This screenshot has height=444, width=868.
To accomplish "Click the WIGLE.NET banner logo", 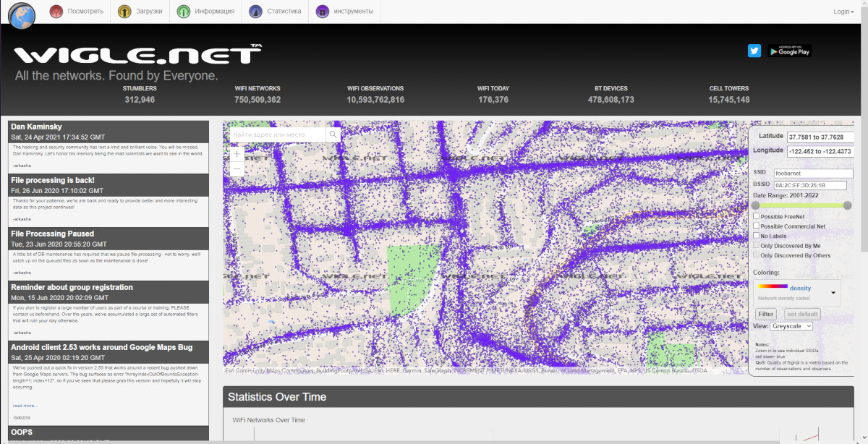I will pos(138,55).
